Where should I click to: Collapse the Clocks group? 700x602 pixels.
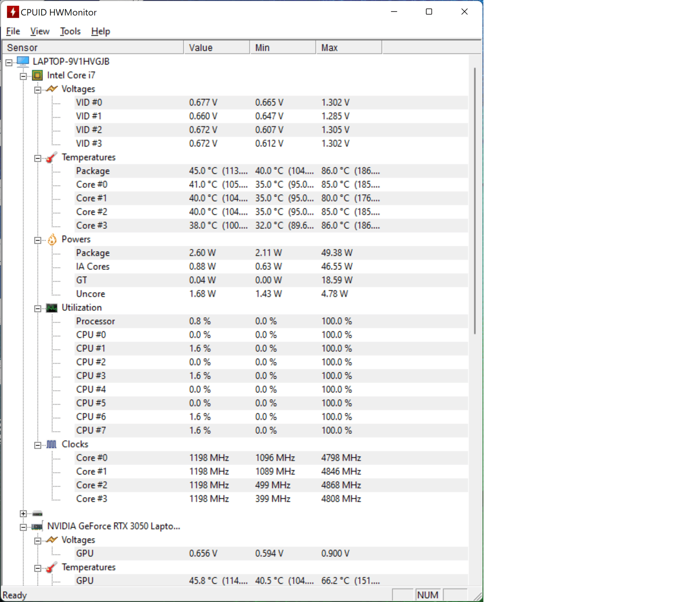pyautogui.click(x=38, y=445)
